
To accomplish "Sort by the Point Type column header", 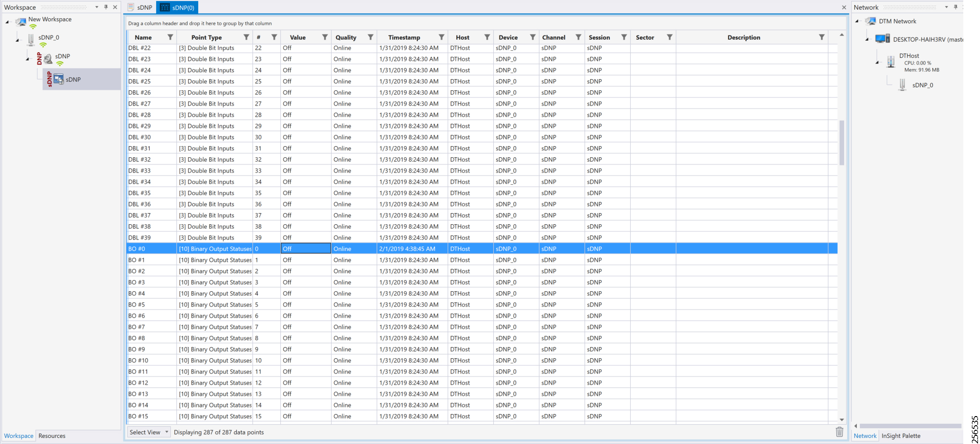I will [206, 38].
